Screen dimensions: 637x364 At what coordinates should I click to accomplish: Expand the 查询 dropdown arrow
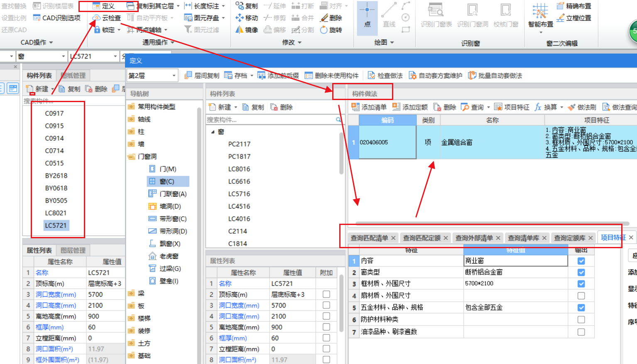click(x=488, y=107)
